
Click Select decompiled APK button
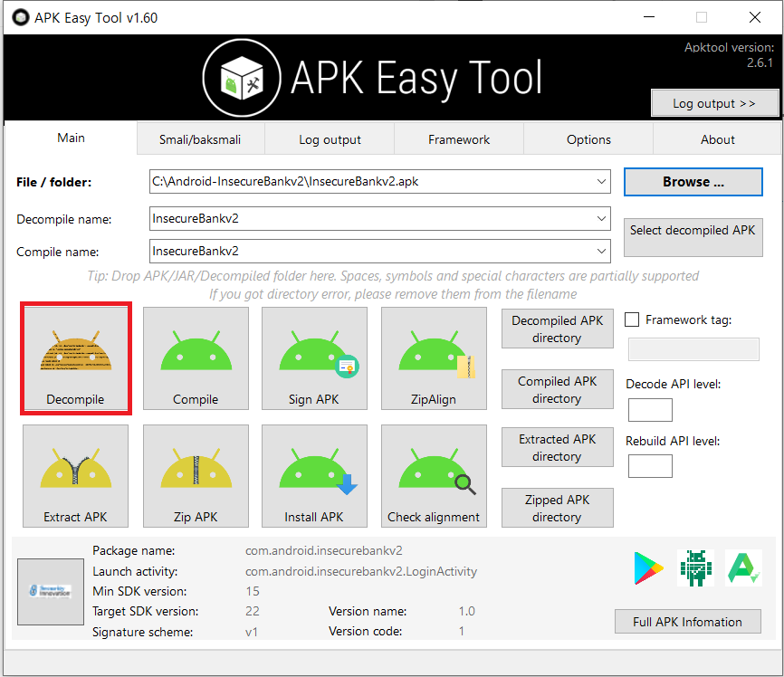693,237
